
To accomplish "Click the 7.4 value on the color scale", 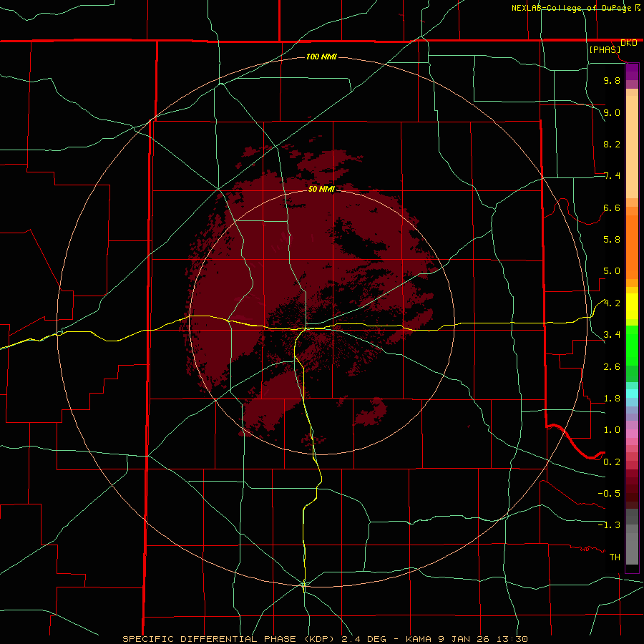I will click(612, 176).
